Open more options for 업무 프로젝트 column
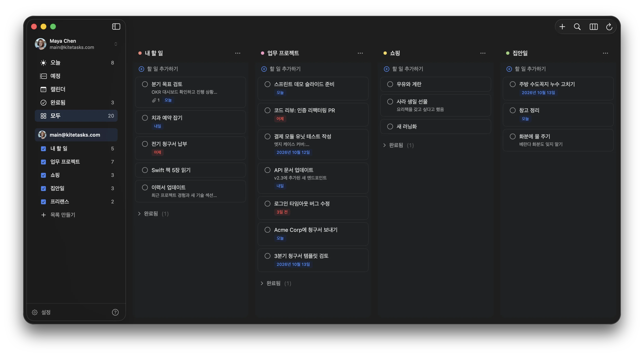The width and height of the screenshot is (644, 355). click(x=360, y=53)
